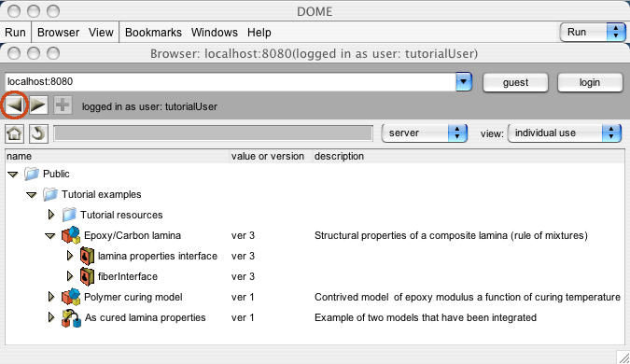
Task: Click the login button
Action: [x=590, y=82]
